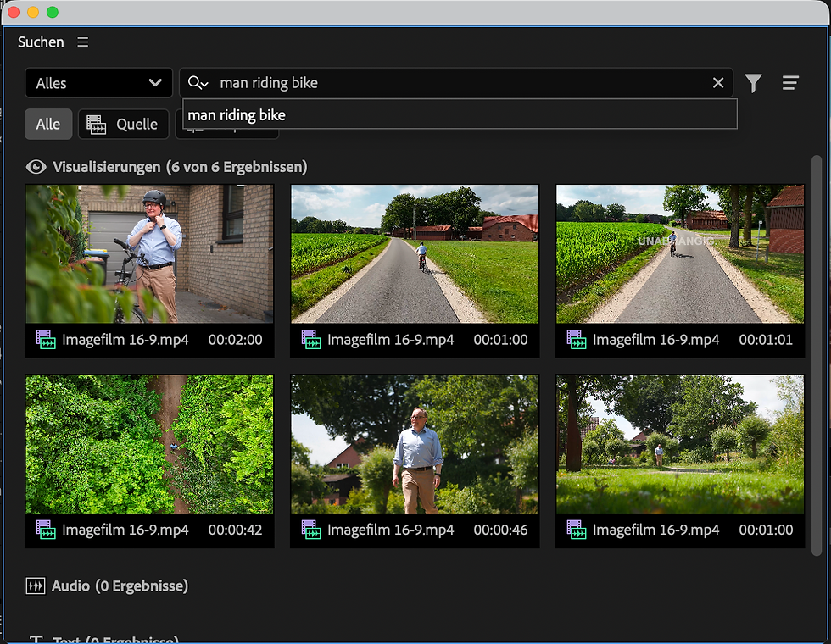Collapse the Visualisierungen results section header
This screenshot has height=644, width=831.
coord(180,167)
